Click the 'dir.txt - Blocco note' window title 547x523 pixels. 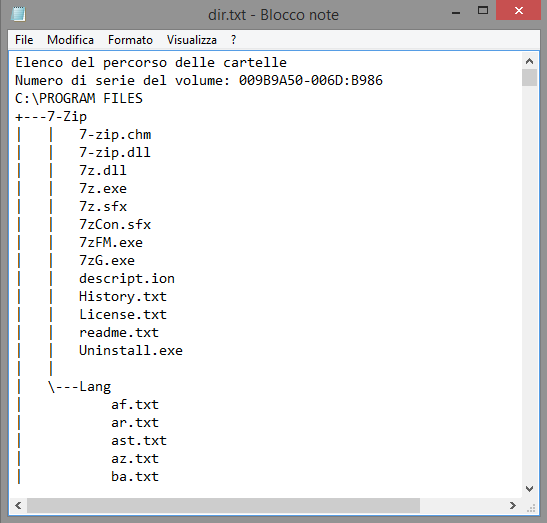point(273,15)
